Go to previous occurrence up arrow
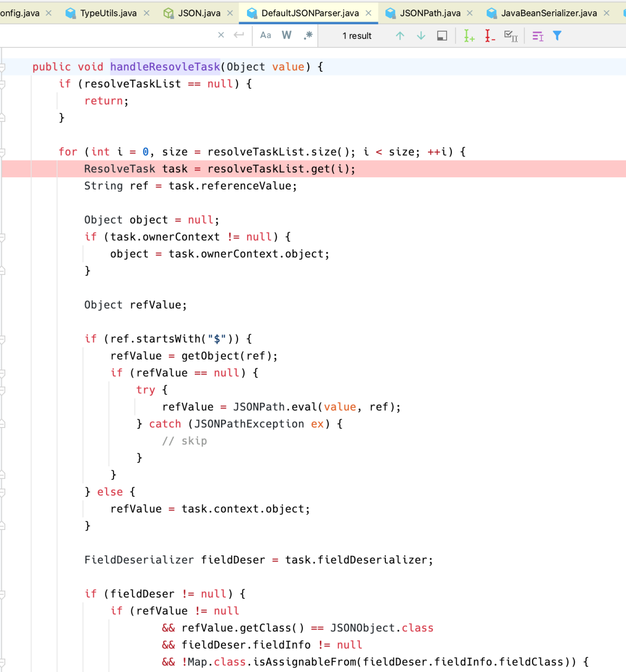Screen dimensions: 626x672 coord(400,35)
